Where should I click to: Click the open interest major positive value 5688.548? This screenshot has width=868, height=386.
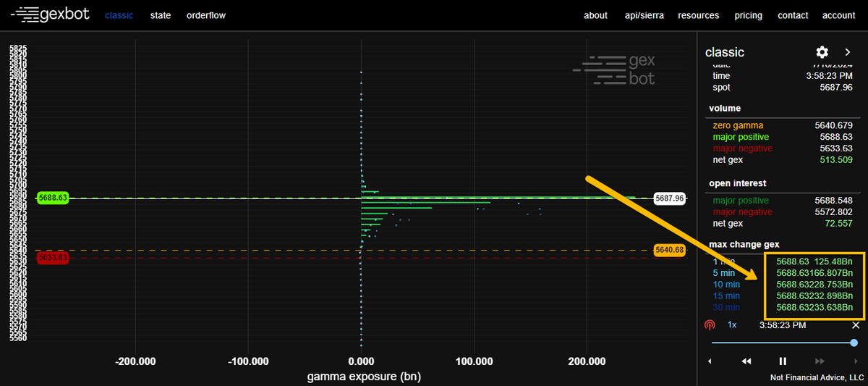pyautogui.click(x=835, y=201)
